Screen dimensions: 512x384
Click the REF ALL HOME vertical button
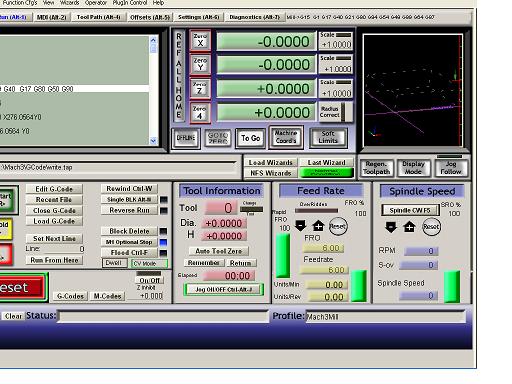(179, 76)
